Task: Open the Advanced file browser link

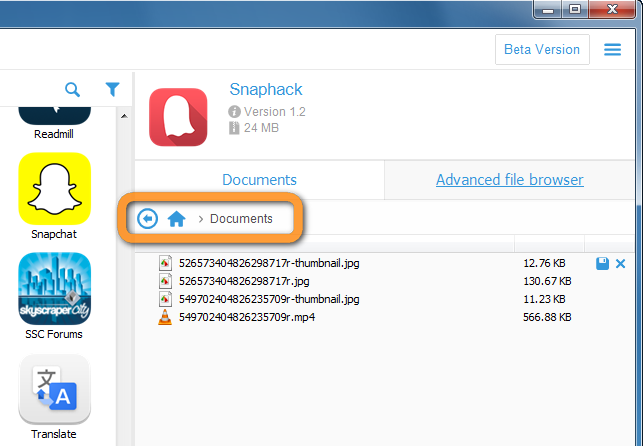Action: pos(510,180)
